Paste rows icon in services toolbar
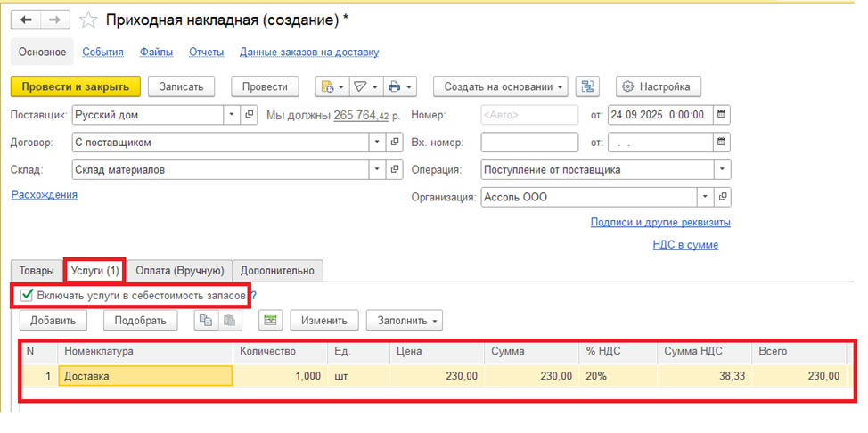This screenshot has height=433, width=868. point(230,320)
